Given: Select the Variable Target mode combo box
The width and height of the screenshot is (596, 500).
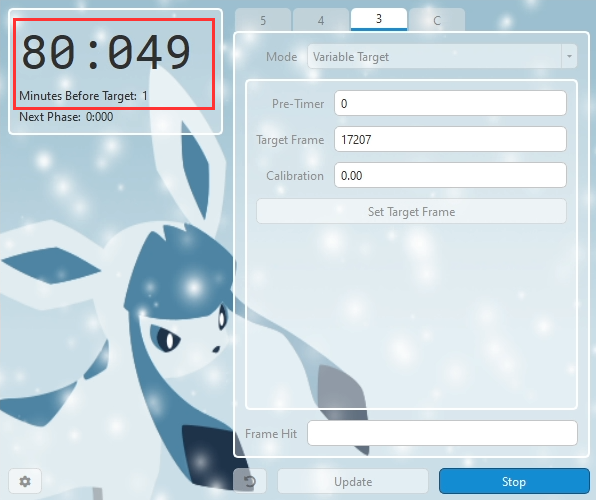Looking at the screenshot, I should (442, 56).
